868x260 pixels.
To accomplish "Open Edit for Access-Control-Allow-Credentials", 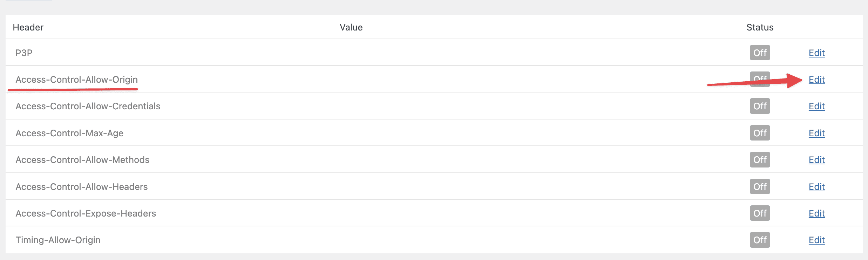I will click(816, 106).
